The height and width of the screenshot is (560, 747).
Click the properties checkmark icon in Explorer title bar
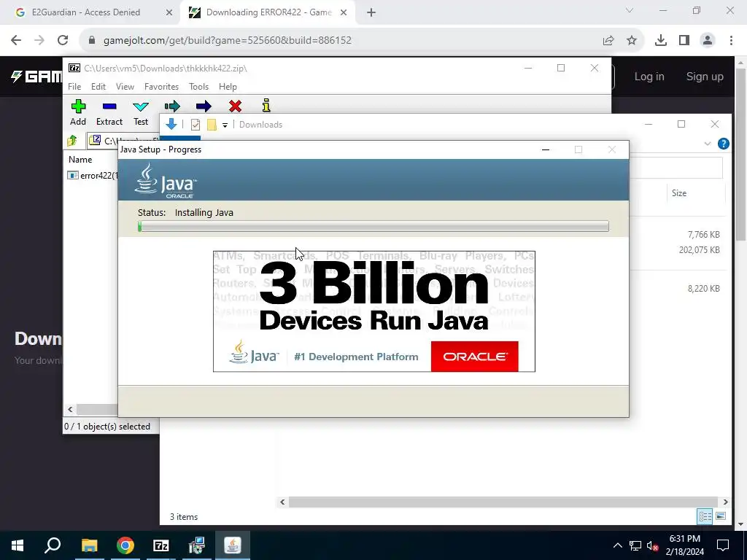pos(196,125)
